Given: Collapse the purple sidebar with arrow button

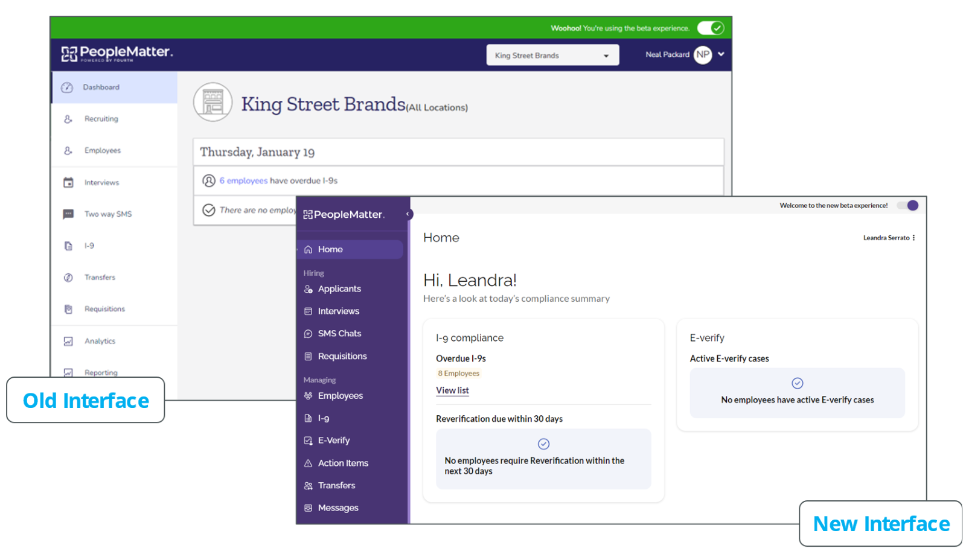Looking at the screenshot, I should pos(408,214).
